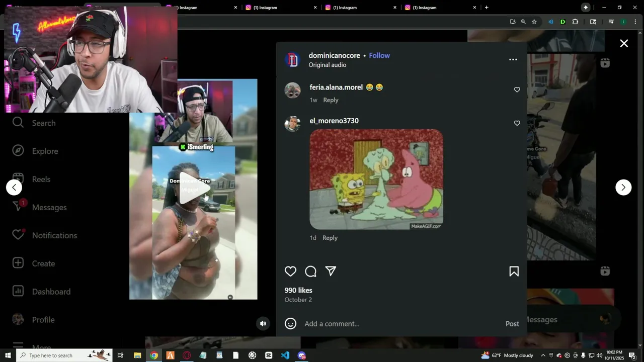The image size is (644, 362).
Task: Open the post's three-dot more options menu
Action: (x=513, y=59)
